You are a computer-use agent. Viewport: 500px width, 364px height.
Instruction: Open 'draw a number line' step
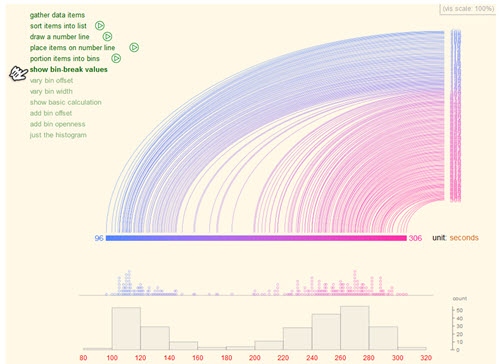pyautogui.click(x=60, y=37)
